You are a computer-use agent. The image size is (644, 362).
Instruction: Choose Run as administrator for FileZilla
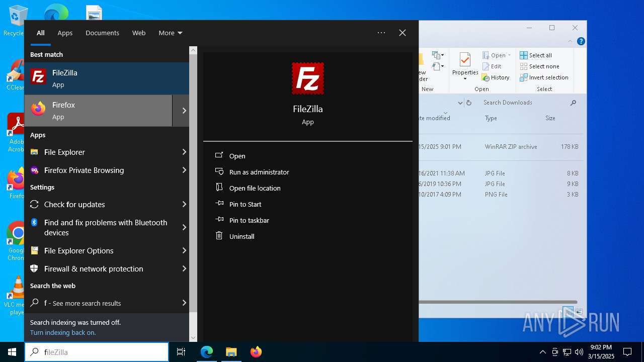click(253, 172)
